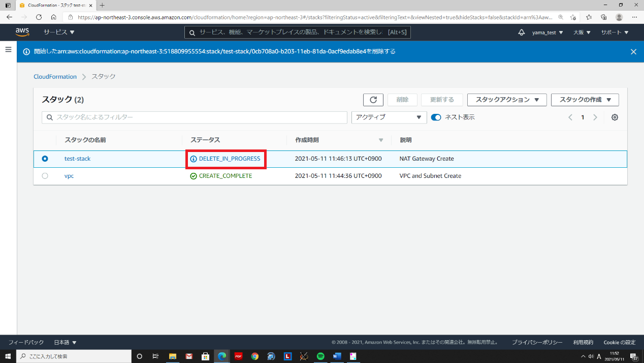The width and height of the screenshot is (644, 363).
Task: Click the CloudFormation breadcrumb link
Action: point(55,77)
